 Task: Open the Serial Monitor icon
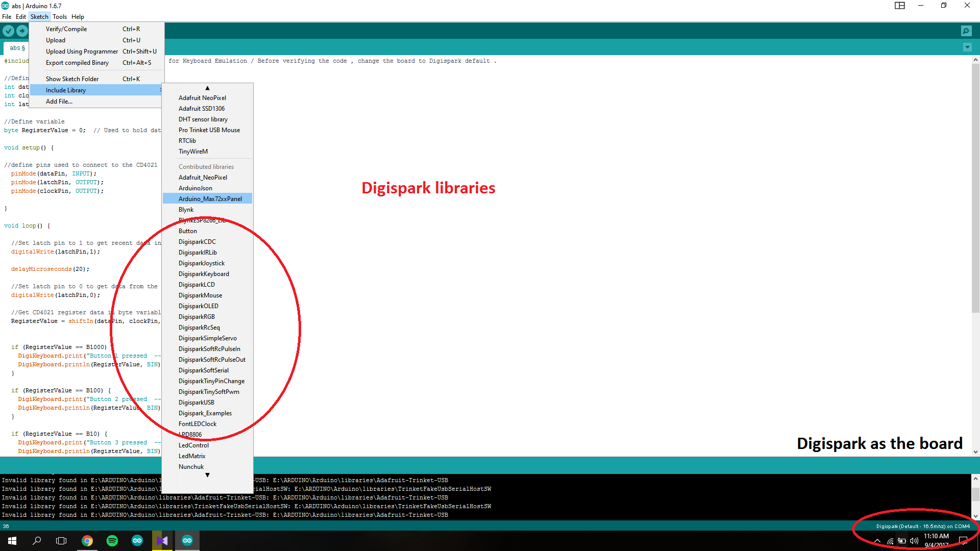click(x=966, y=31)
